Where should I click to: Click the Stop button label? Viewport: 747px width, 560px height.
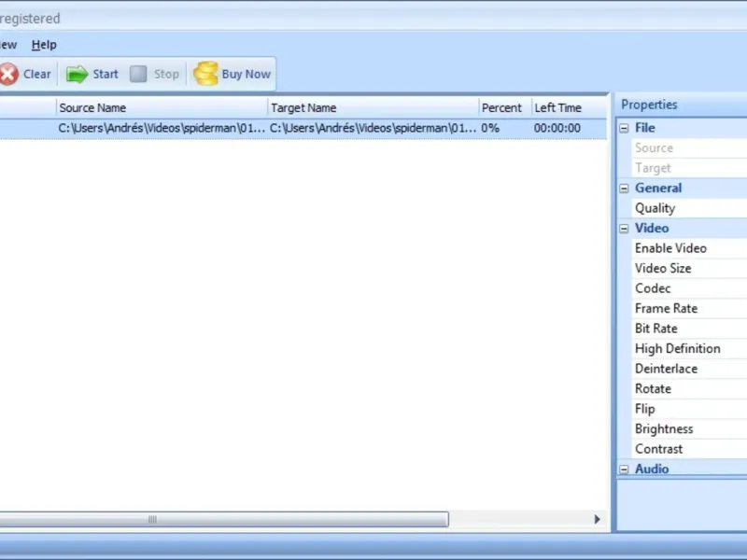166,75
